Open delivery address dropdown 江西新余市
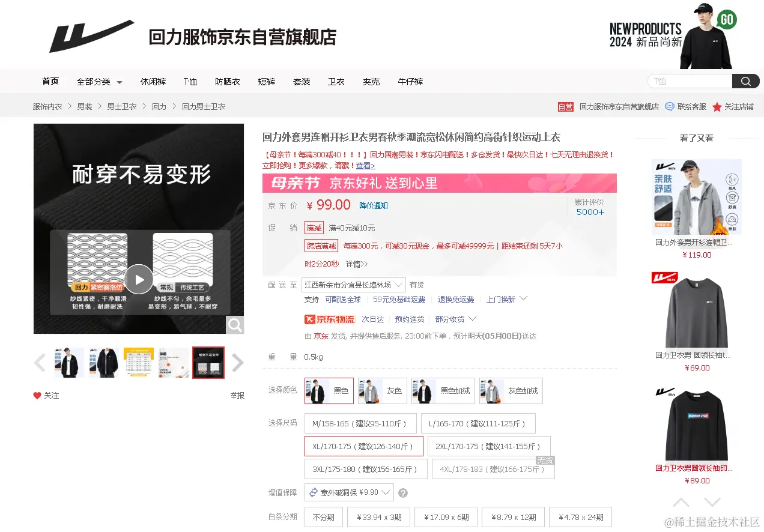 pos(354,285)
